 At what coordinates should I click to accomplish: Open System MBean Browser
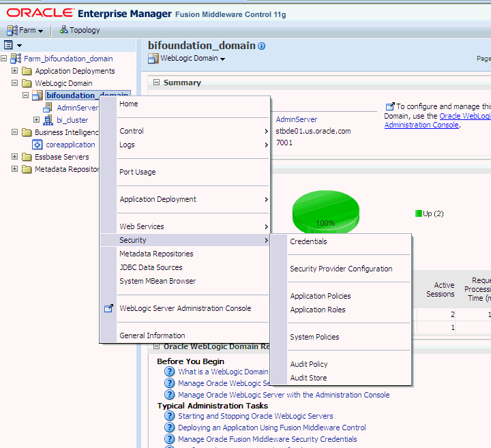click(185, 281)
